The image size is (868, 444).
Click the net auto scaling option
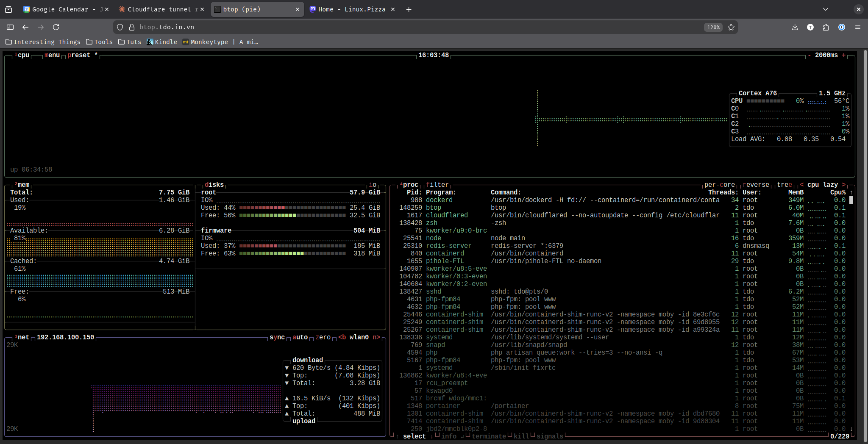(x=300, y=337)
